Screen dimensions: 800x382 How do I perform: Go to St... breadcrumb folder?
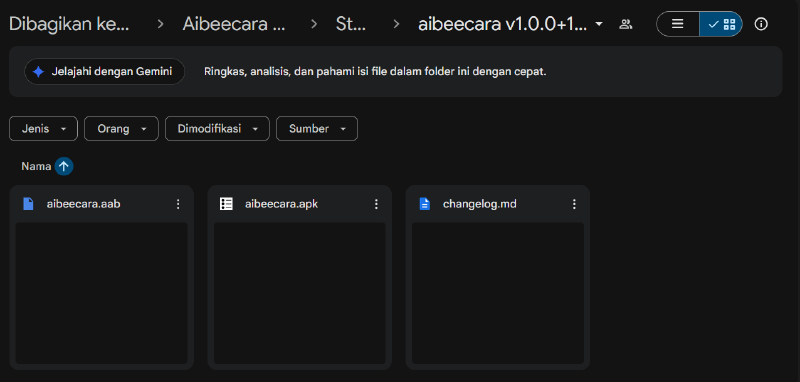click(351, 24)
